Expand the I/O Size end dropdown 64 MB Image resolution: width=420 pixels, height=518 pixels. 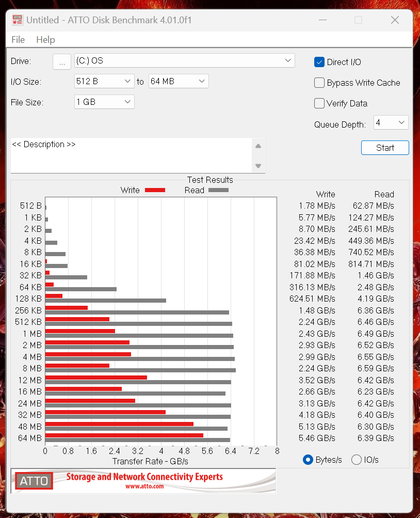[179, 81]
